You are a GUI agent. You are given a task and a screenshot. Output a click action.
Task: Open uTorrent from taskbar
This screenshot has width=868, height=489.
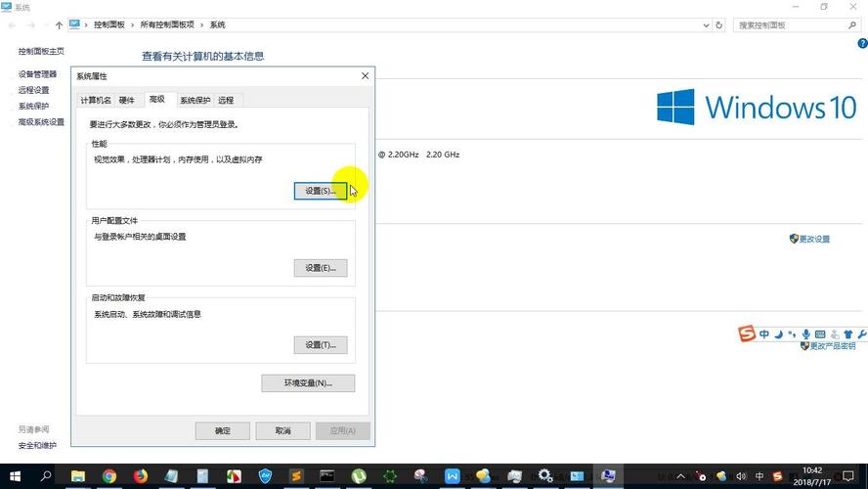click(x=359, y=475)
